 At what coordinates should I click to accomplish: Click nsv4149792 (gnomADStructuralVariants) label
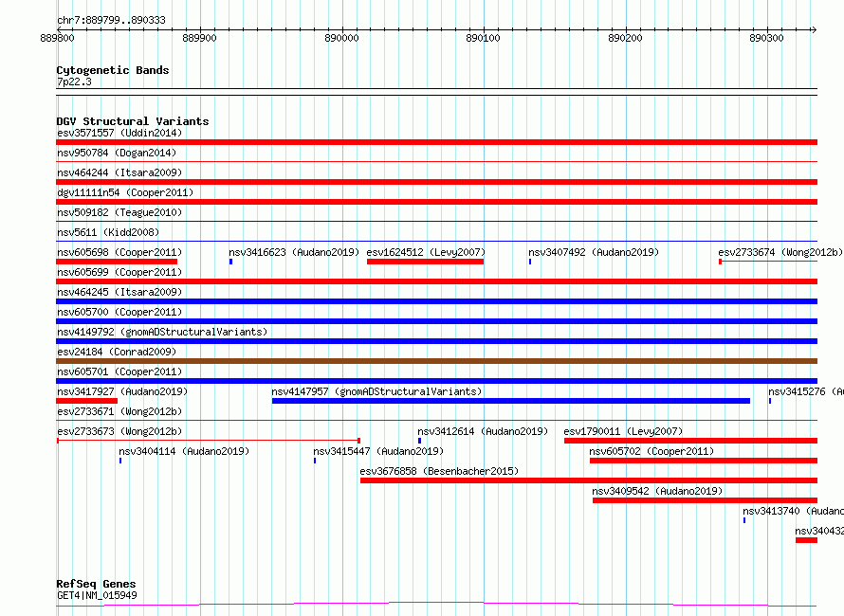click(162, 332)
